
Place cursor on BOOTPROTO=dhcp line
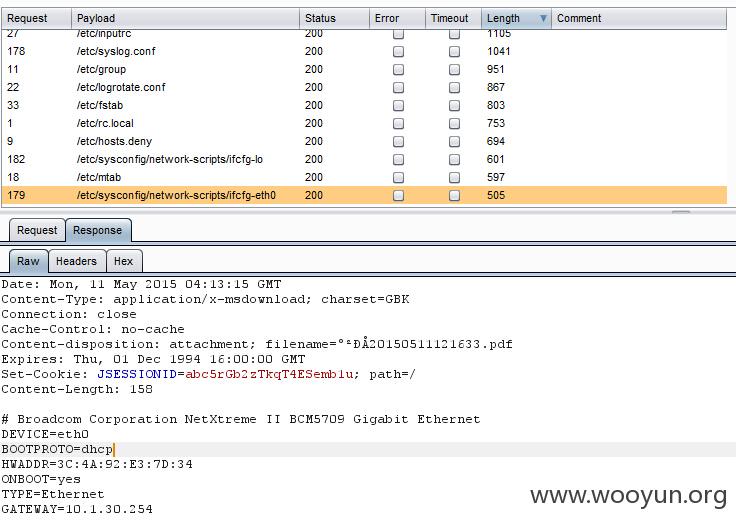tap(57, 449)
